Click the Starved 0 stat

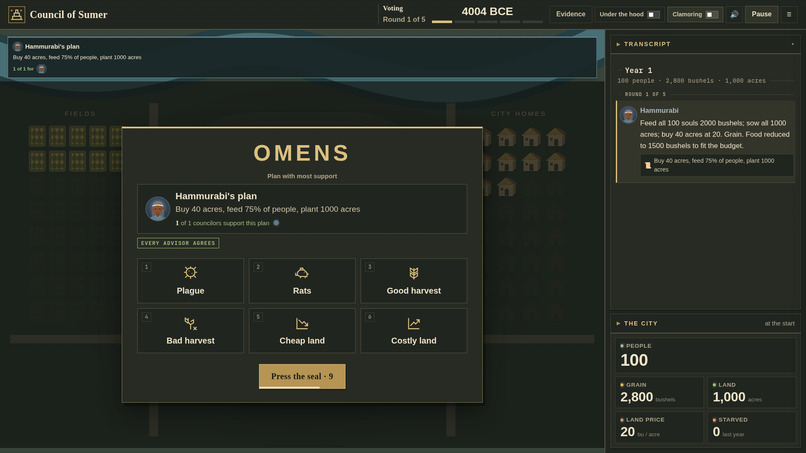[x=752, y=427]
